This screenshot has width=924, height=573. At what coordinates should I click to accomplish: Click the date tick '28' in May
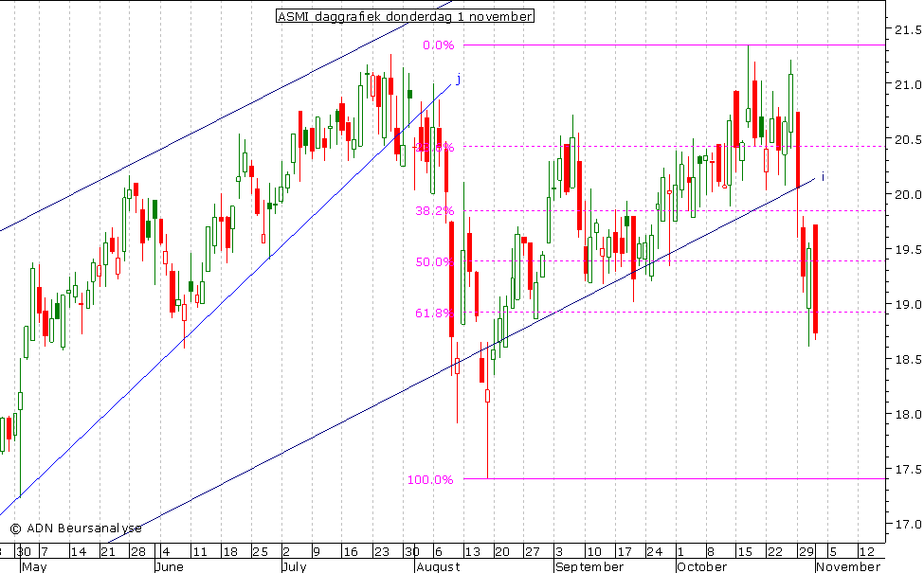coord(138,552)
